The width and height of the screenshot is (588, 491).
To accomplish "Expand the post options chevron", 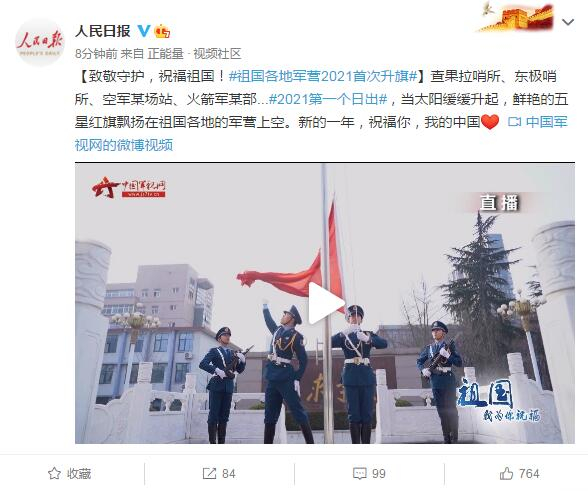I will point(568,22).
